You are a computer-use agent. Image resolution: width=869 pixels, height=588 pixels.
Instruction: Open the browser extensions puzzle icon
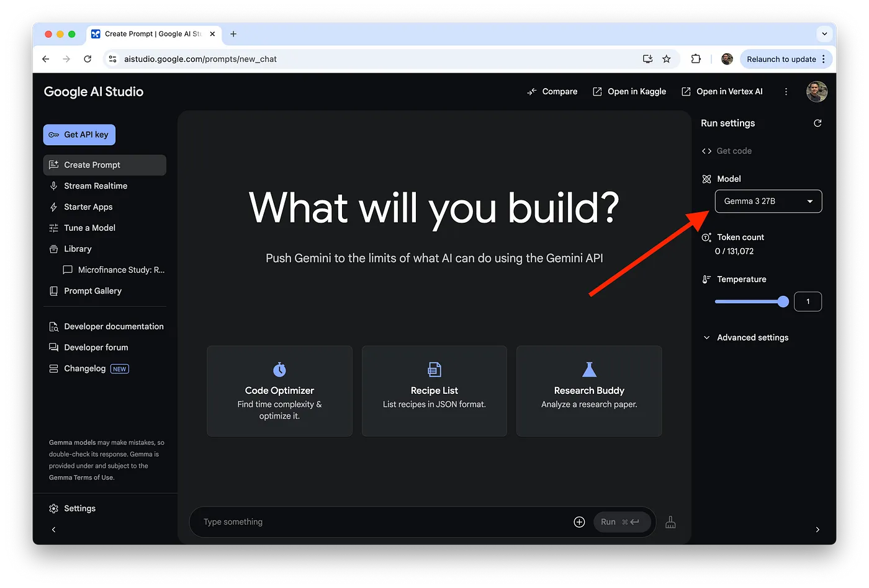(x=696, y=59)
